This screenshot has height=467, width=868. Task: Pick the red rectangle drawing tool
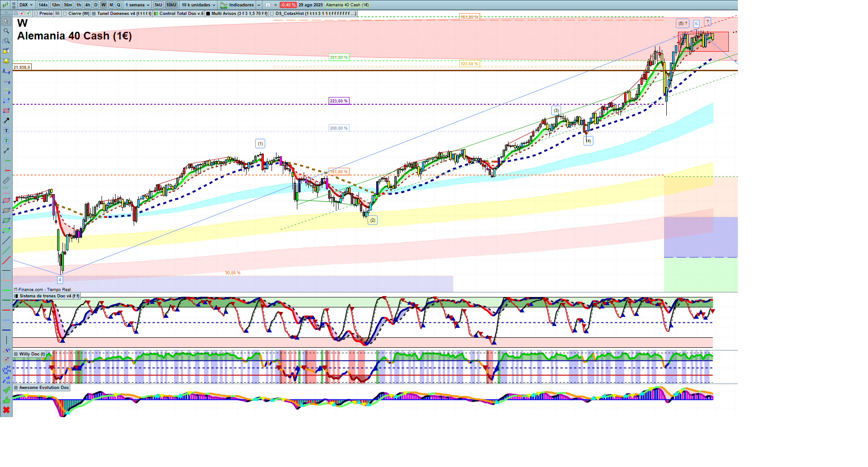[6, 111]
